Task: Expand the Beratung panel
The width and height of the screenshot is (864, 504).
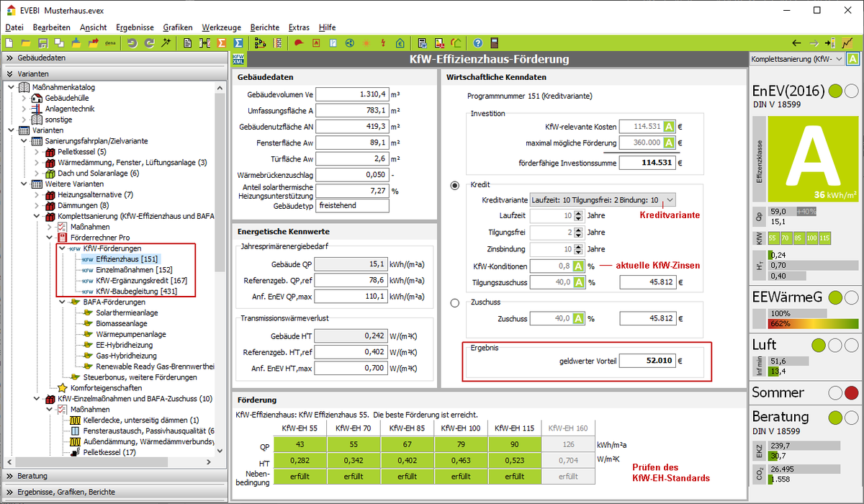Action: pos(114,476)
